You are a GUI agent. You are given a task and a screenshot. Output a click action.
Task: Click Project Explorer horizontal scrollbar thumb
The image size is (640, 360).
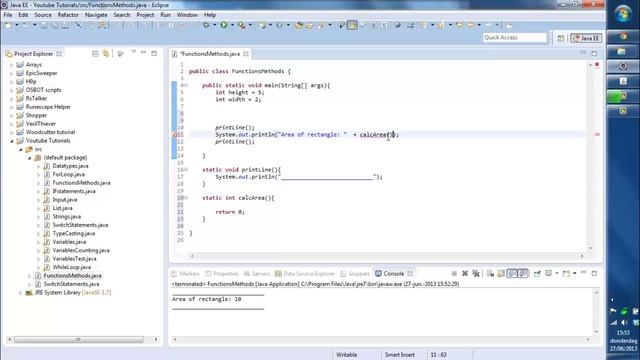pos(79,340)
